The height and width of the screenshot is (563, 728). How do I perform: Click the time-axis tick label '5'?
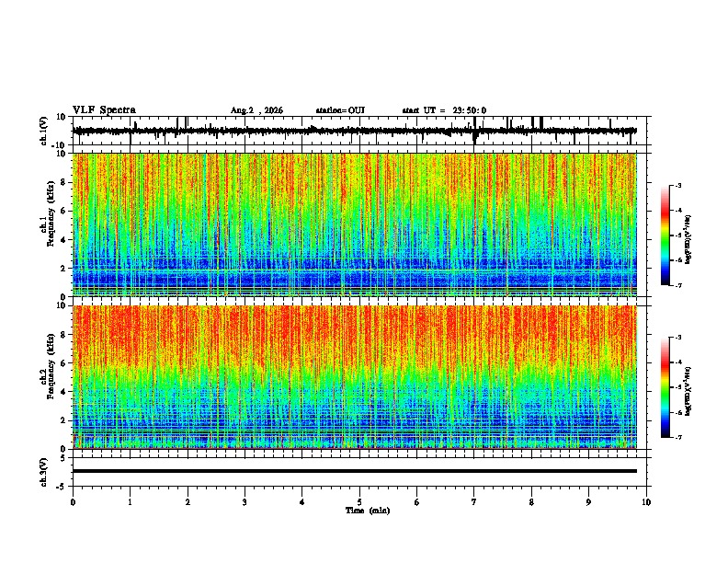tap(359, 502)
